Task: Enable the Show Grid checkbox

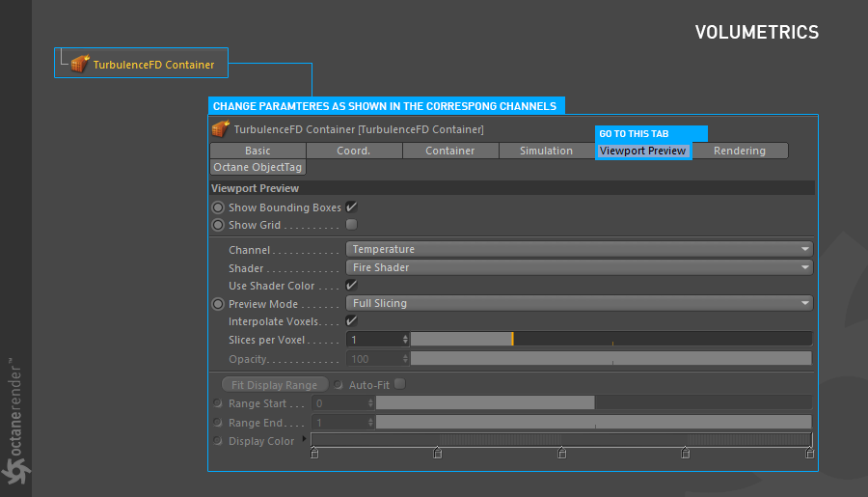Action: (351, 225)
